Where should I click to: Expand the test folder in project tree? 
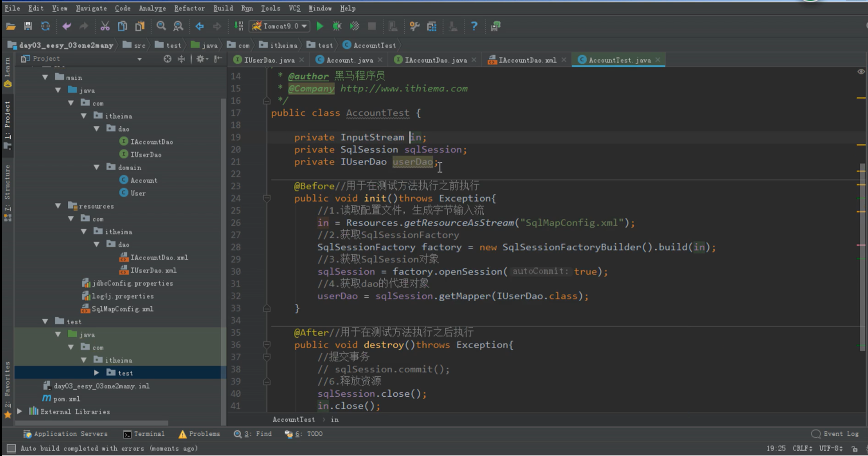point(96,373)
